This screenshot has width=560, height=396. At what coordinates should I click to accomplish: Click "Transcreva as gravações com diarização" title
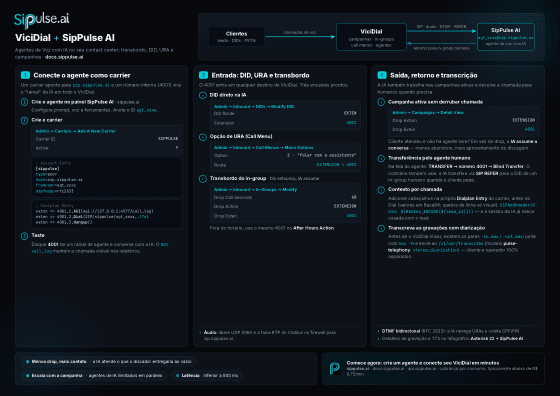pos(436,228)
